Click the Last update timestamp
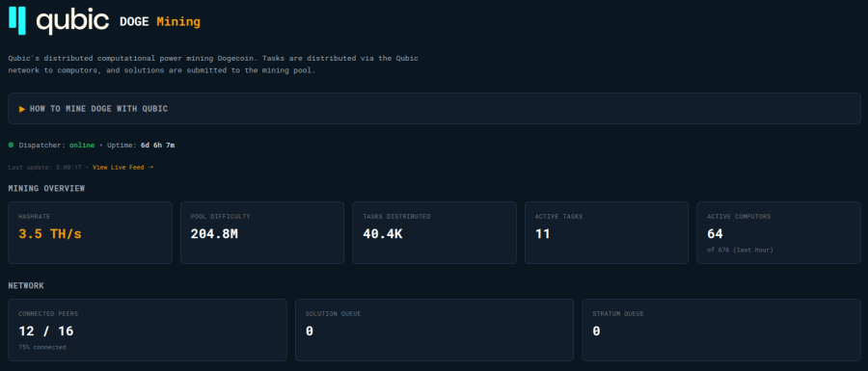The width and height of the screenshot is (868, 371). point(44,167)
